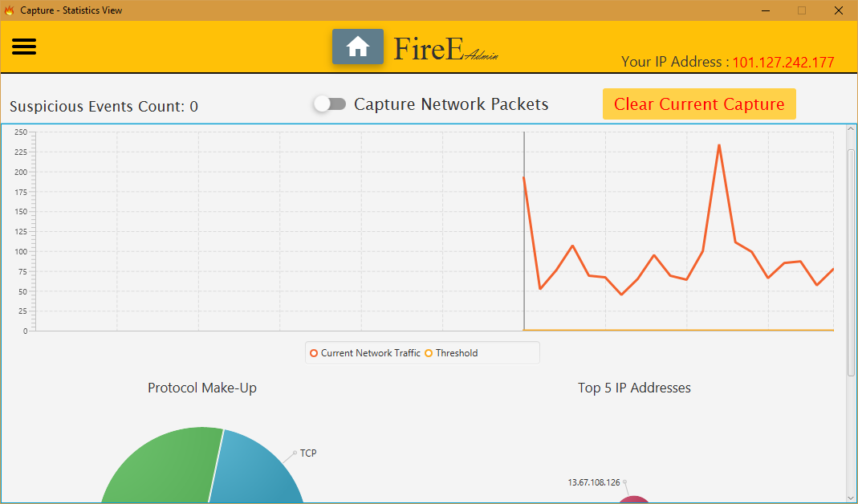Select the IP address 101.127.242.177

[x=783, y=63]
